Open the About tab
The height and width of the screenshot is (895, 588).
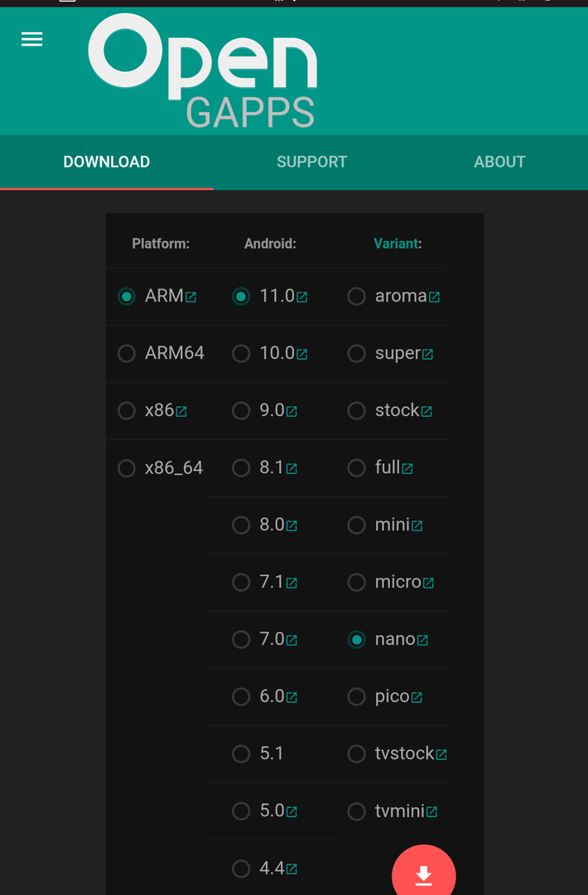(x=499, y=162)
